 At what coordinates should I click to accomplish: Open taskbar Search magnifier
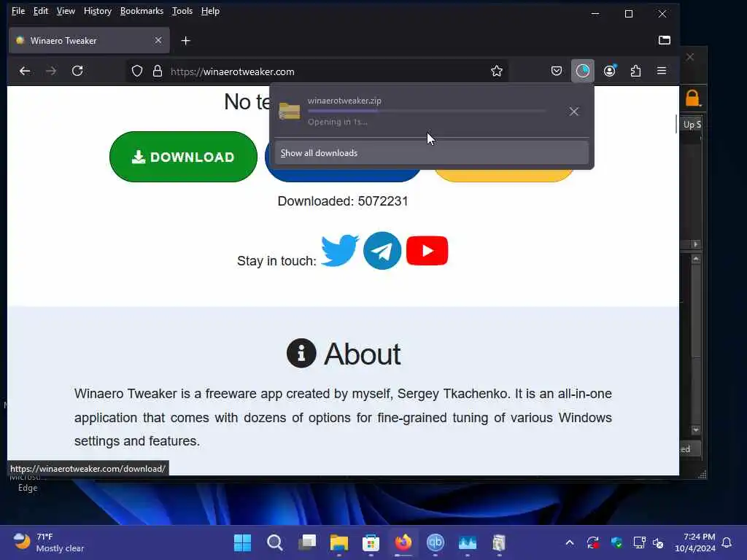click(275, 542)
